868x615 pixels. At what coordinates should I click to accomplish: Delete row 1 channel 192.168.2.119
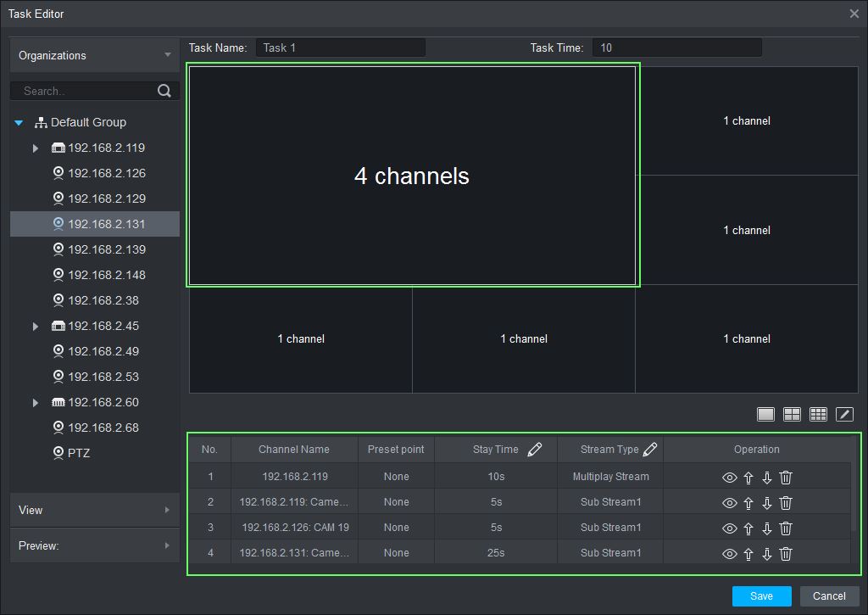(x=786, y=477)
